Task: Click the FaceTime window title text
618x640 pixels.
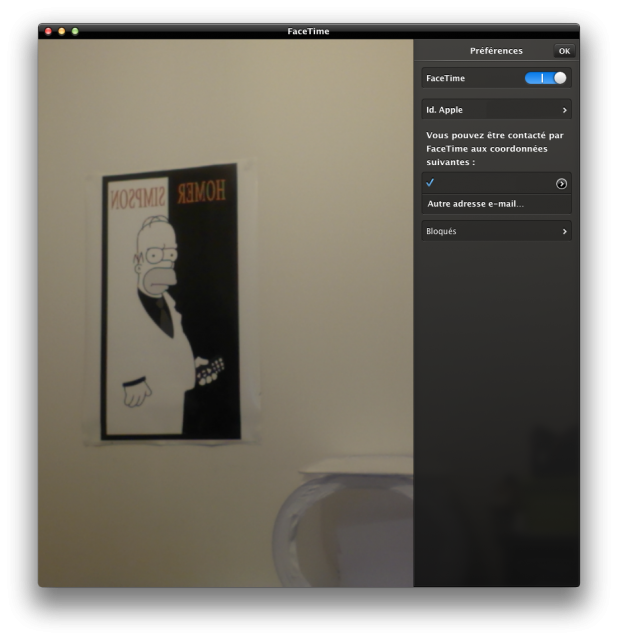Action: pyautogui.click(x=308, y=31)
